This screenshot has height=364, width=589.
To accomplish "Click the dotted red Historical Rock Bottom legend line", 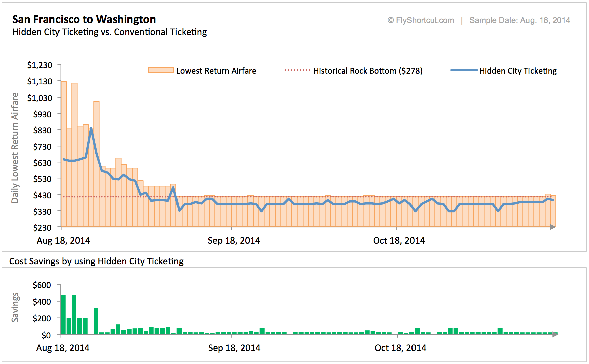I will pyautogui.click(x=298, y=70).
